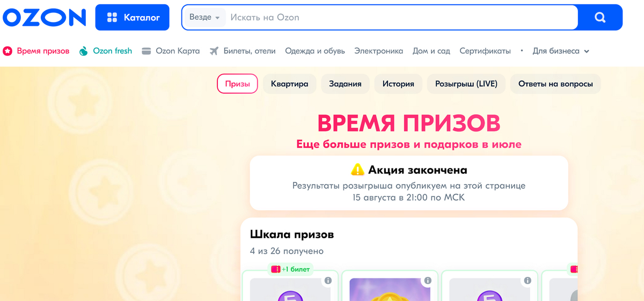Image resolution: width=644 pixels, height=301 pixels.
Task: Select the Задания tab
Action: coord(345,84)
